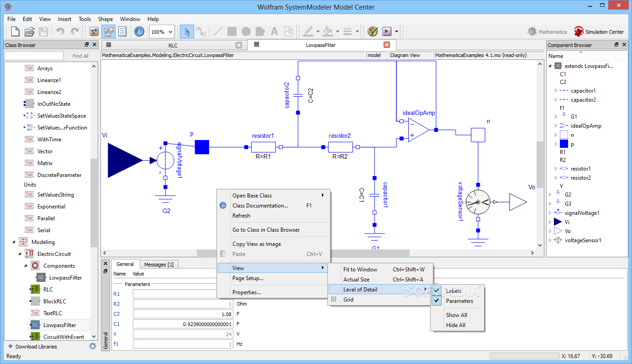Click the Validate class checkmark icon

pyautogui.click(x=373, y=31)
